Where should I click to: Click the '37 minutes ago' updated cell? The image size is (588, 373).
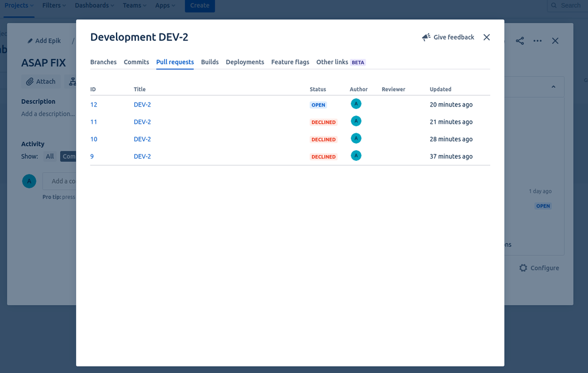451,157
